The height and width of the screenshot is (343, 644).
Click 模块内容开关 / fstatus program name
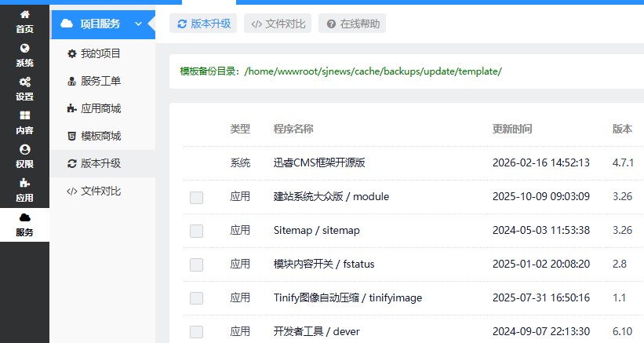(x=324, y=264)
